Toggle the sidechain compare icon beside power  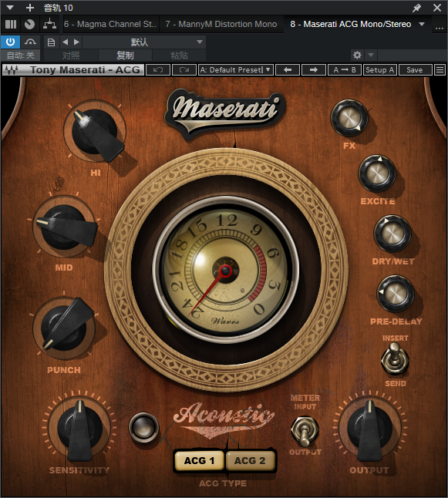[30, 42]
